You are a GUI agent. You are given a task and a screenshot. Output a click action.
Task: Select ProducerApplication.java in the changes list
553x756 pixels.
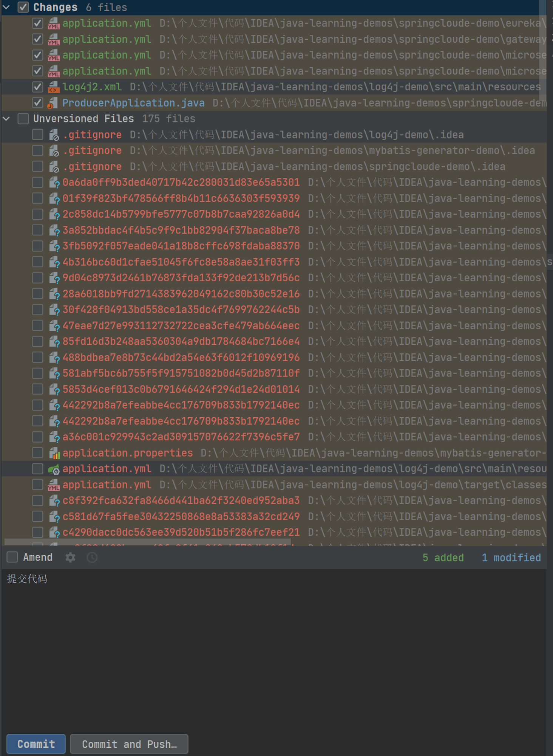[x=133, y=103]
